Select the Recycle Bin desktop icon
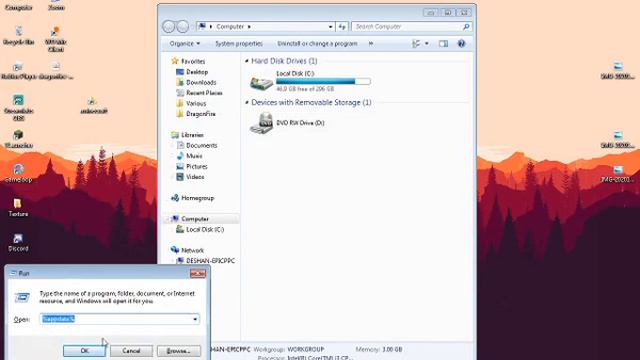 point(18,36)
